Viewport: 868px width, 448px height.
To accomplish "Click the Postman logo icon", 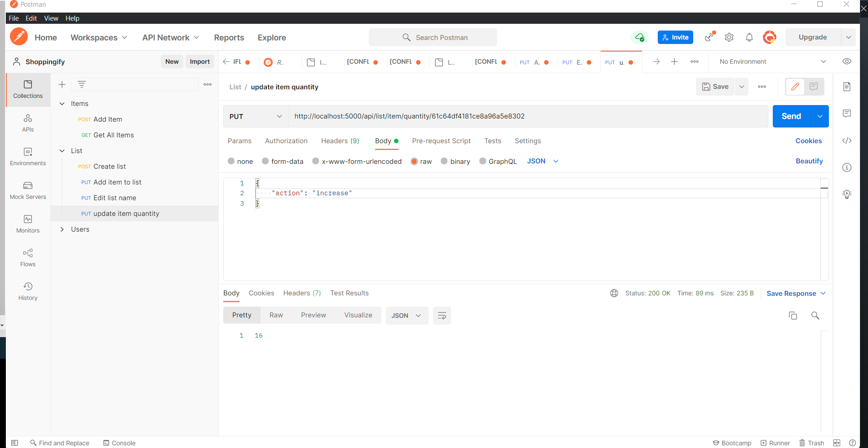I will [x=19, y=37].
